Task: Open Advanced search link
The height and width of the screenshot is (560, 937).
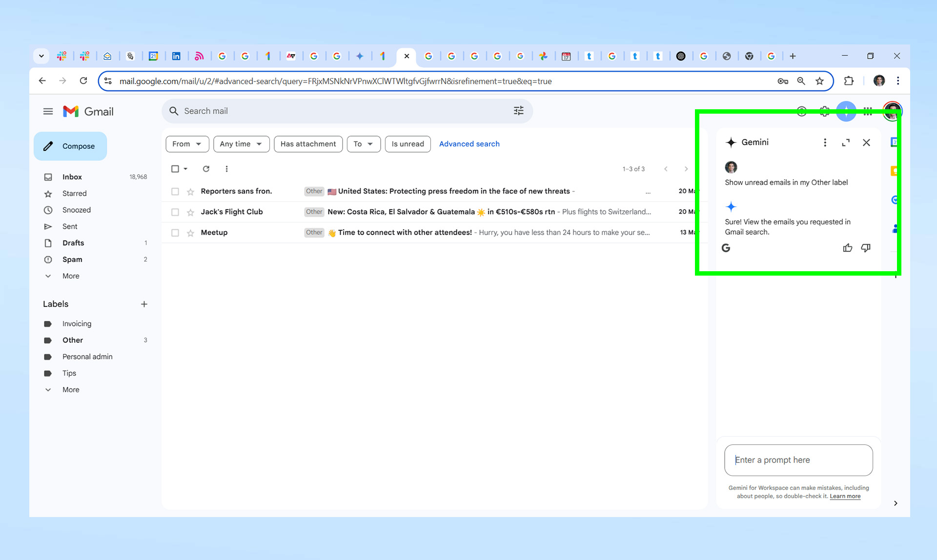Action: tap(469, 144)
